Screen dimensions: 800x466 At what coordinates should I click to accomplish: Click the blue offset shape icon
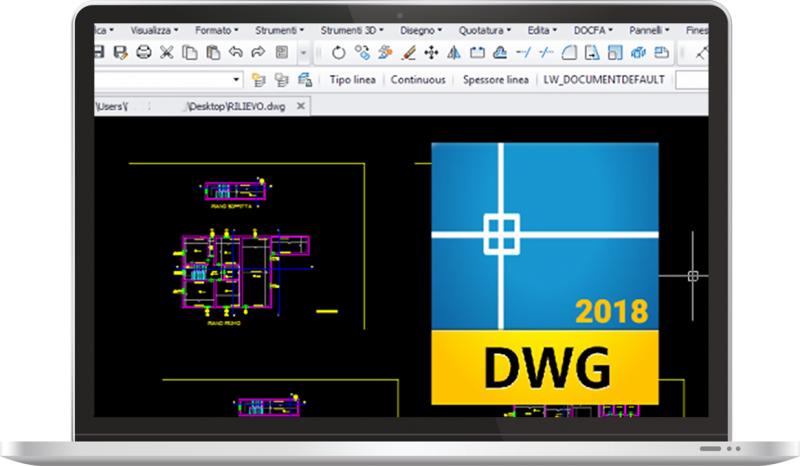click(500, 53)
